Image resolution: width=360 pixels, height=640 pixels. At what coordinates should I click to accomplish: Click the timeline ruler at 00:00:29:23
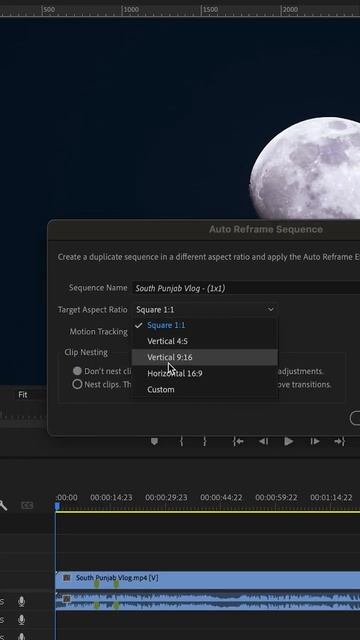(x=166, y=498)
